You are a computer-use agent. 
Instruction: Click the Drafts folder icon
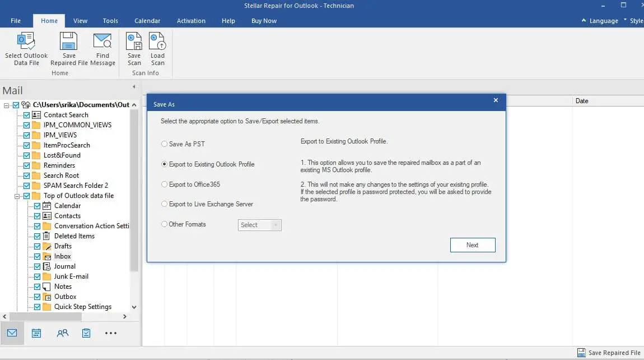coord(47,246)
